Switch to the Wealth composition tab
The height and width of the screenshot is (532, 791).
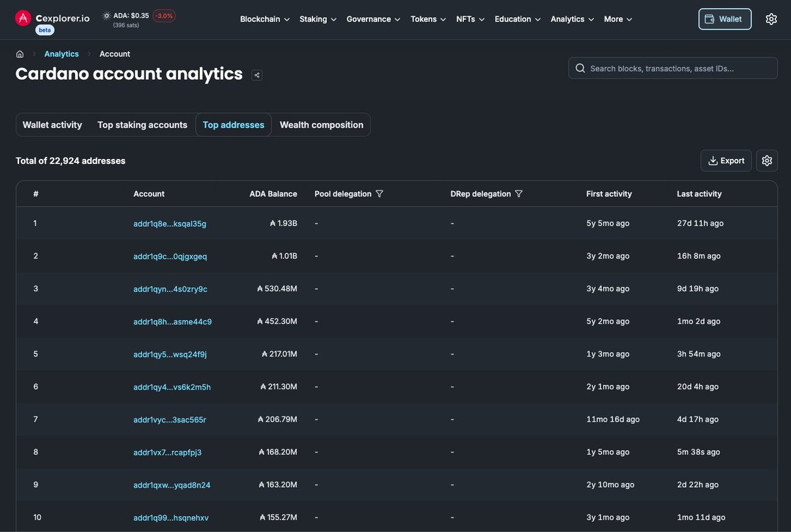coord(322,125)
